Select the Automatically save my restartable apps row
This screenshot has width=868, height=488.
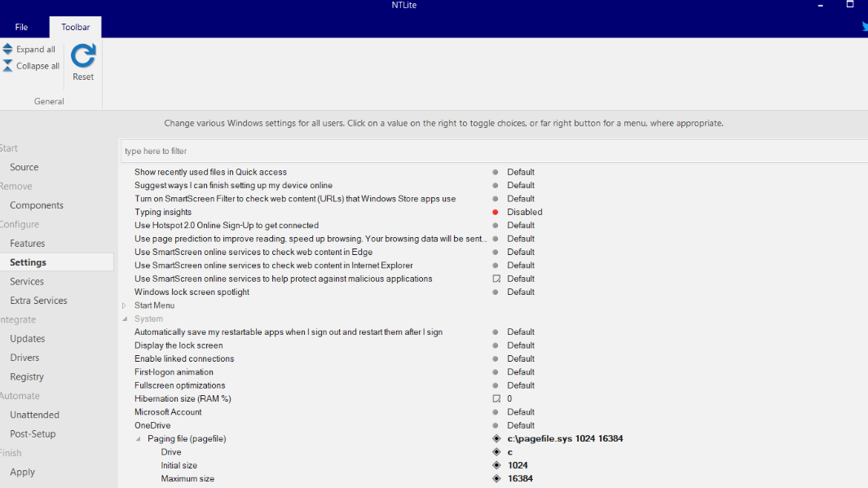(289, 332)
